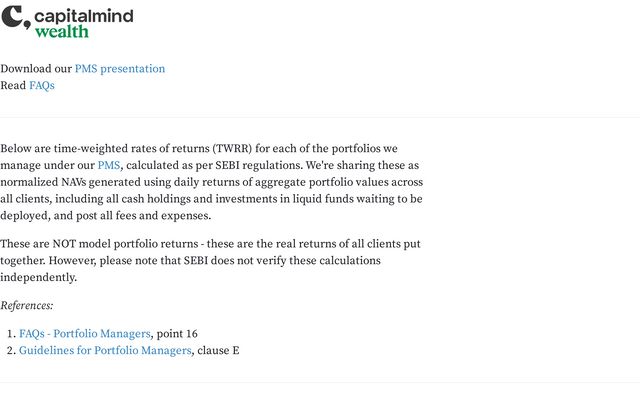This screenshot has width=640, height=400.
Task: Click the paragraph starting "These are NOT model"
Action: click(x=210, y=260)
